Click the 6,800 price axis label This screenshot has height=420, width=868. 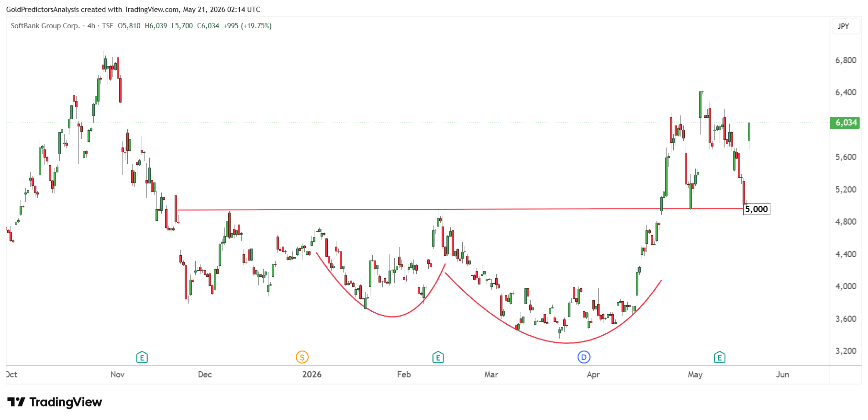click(846, 60)
